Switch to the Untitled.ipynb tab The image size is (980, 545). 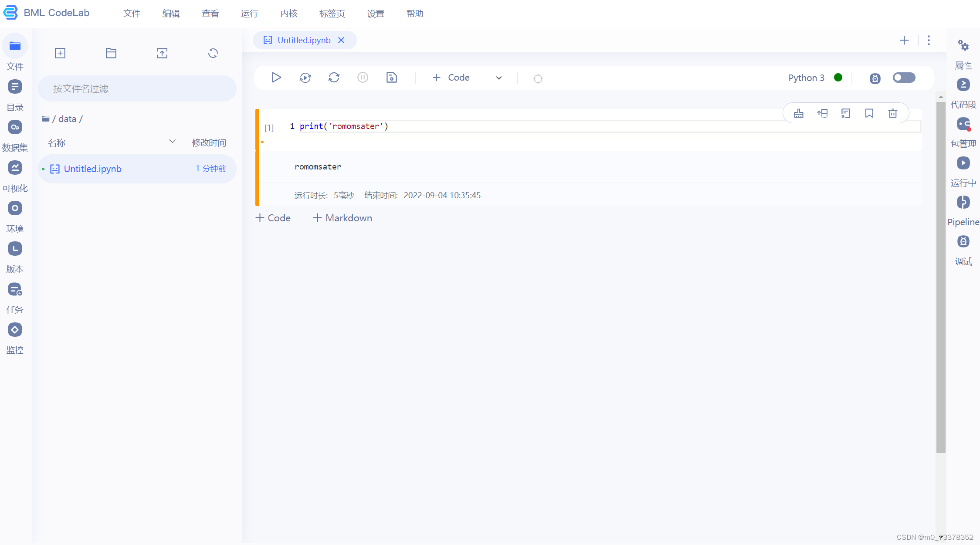point(304,40)
